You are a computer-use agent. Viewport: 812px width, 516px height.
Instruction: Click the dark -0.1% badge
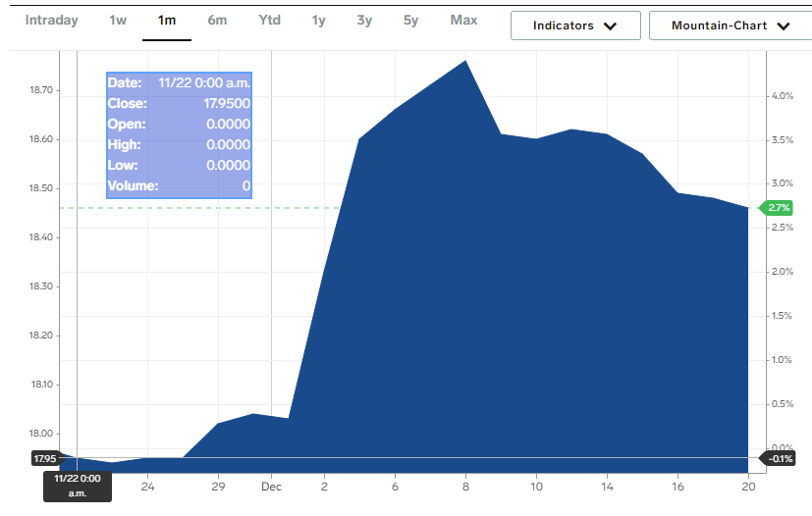[779, 459]
